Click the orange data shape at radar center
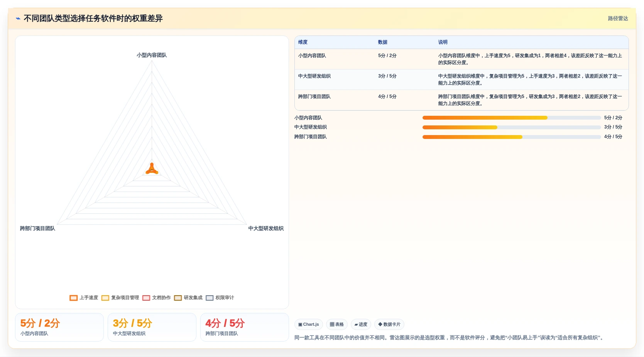The image size is (644, 357). [x=152, y=169]
